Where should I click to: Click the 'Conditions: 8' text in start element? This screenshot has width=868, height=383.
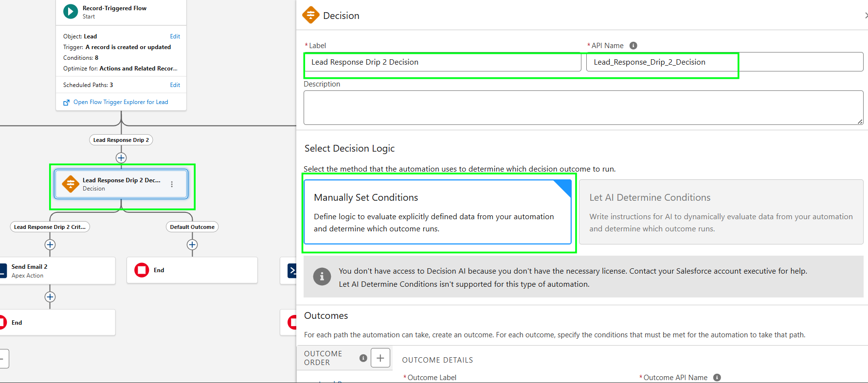coord(81,58)
